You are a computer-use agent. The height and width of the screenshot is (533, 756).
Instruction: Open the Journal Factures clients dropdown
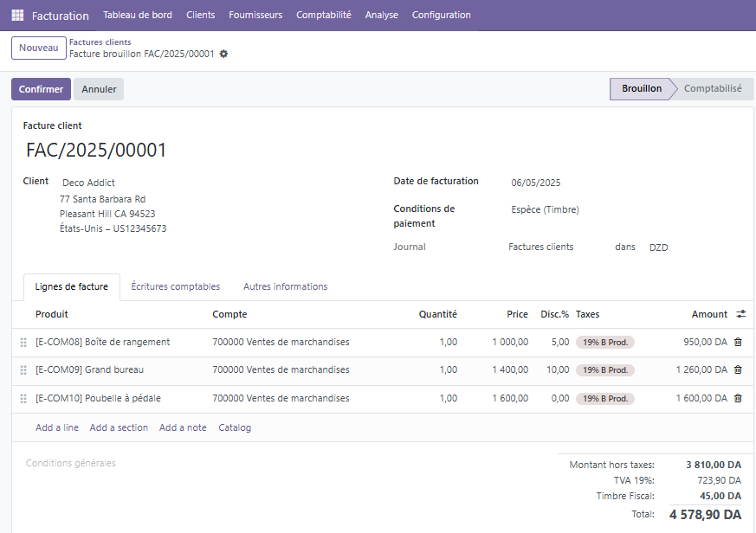click(541, 247)
